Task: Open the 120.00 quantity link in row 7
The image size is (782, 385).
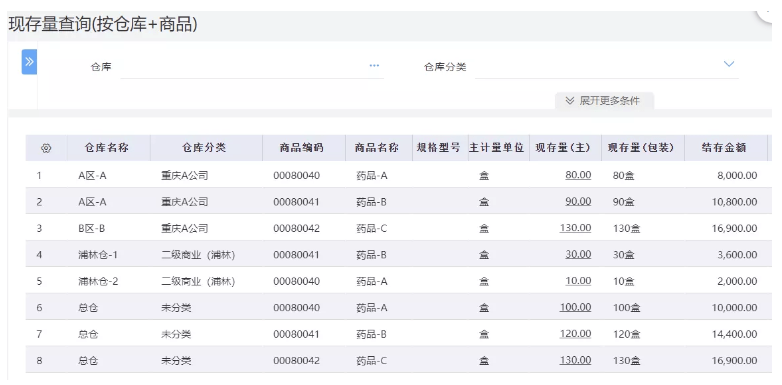Action: 576,334
